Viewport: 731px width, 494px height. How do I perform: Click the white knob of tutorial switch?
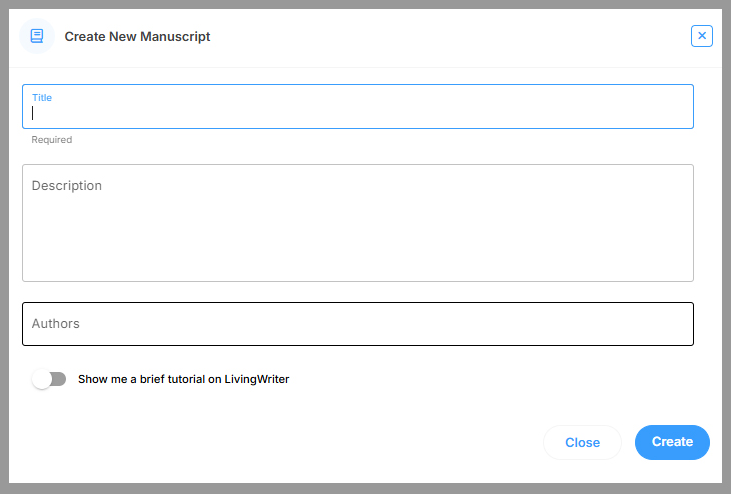[41, 379]
